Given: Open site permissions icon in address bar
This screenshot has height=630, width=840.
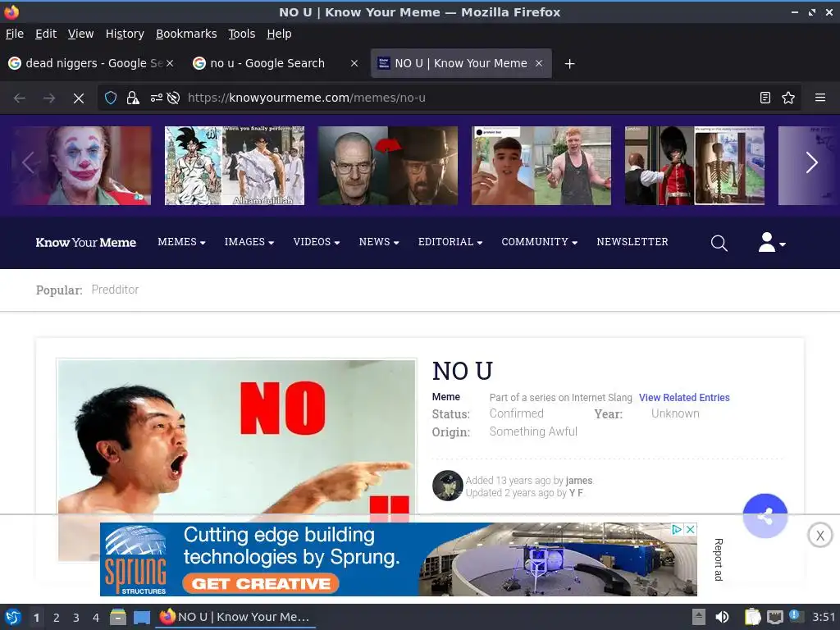Looking at the screenshot, I should 156,98.
